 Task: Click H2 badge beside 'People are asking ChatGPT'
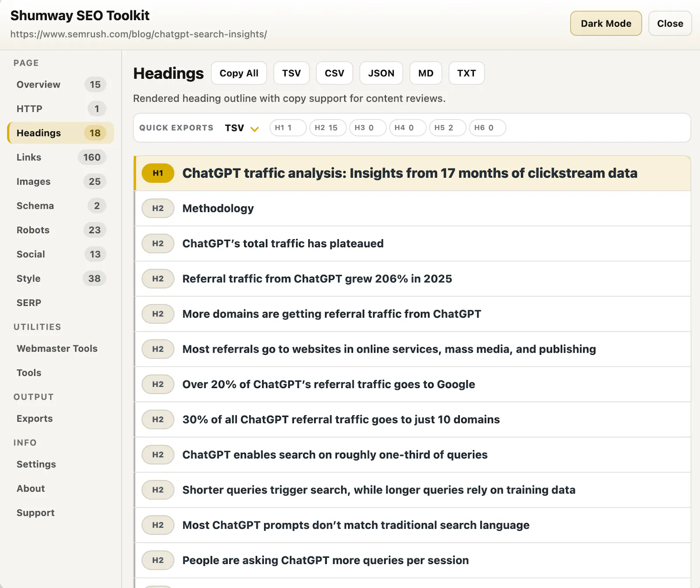tap(158, 560)
